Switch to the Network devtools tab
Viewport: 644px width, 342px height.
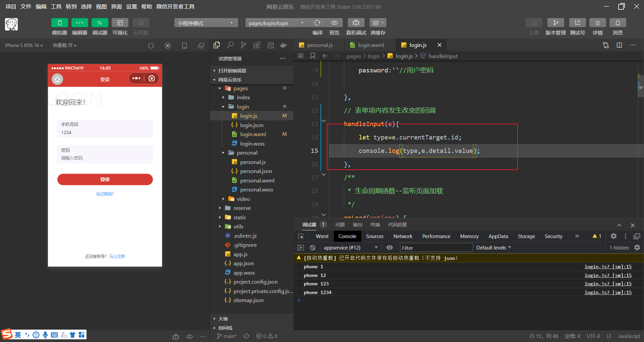pyautogui.click(x=403, y=236)
